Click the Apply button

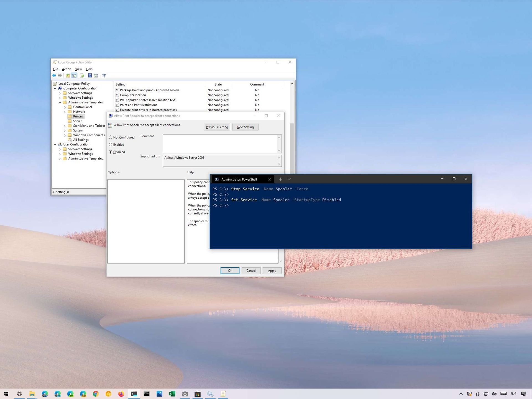[272, 270]
